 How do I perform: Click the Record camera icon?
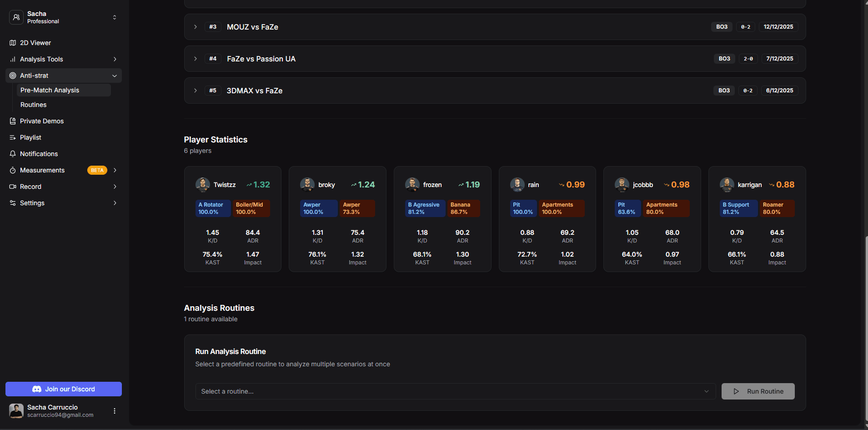13,187
